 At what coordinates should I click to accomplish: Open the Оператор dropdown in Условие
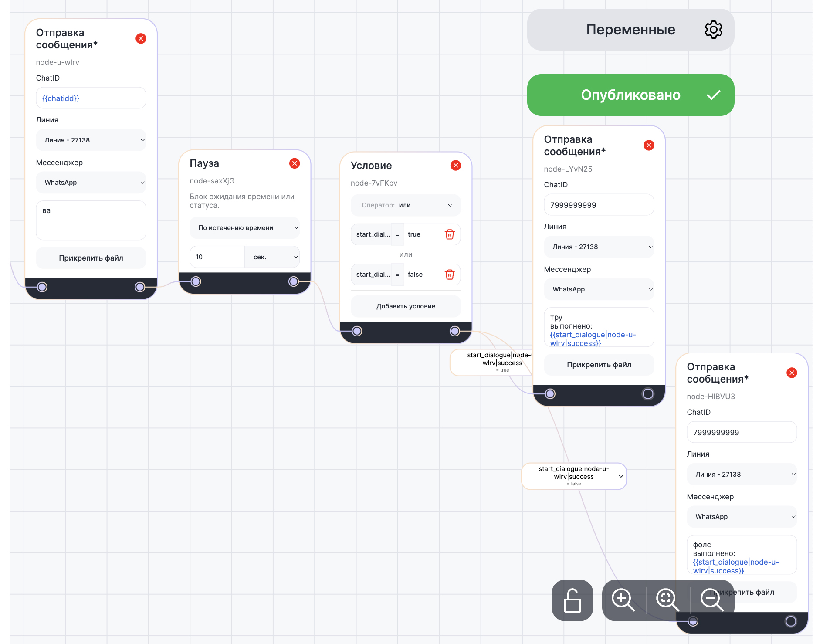(x=406, y=205)
